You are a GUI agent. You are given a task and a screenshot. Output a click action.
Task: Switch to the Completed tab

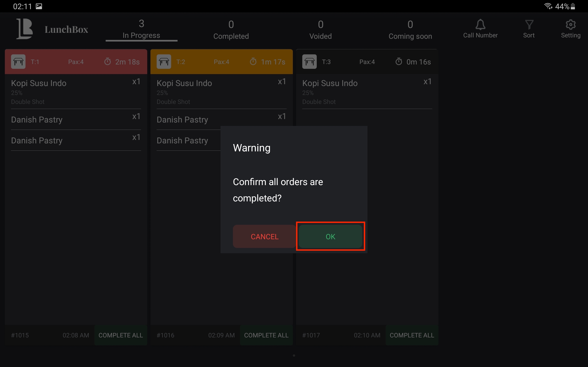pos(231,30)
